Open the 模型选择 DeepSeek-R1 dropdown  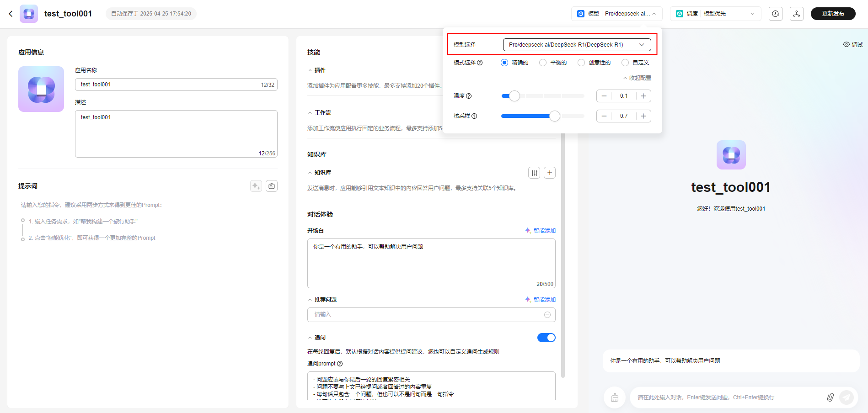tap(576, 45)
